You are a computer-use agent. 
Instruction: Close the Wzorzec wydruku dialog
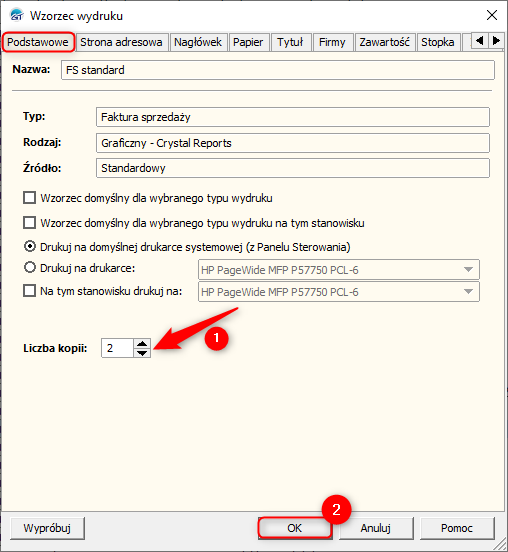492,15
